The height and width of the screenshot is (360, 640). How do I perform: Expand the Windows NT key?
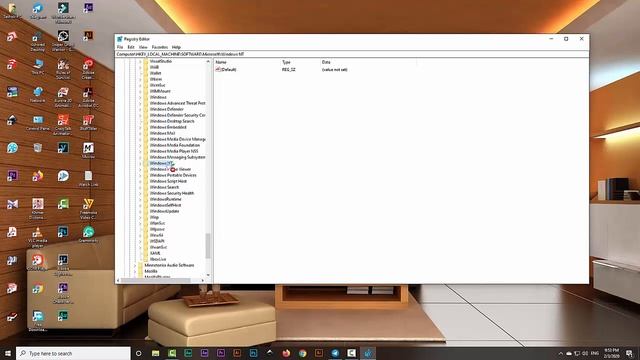coord(140,163)
